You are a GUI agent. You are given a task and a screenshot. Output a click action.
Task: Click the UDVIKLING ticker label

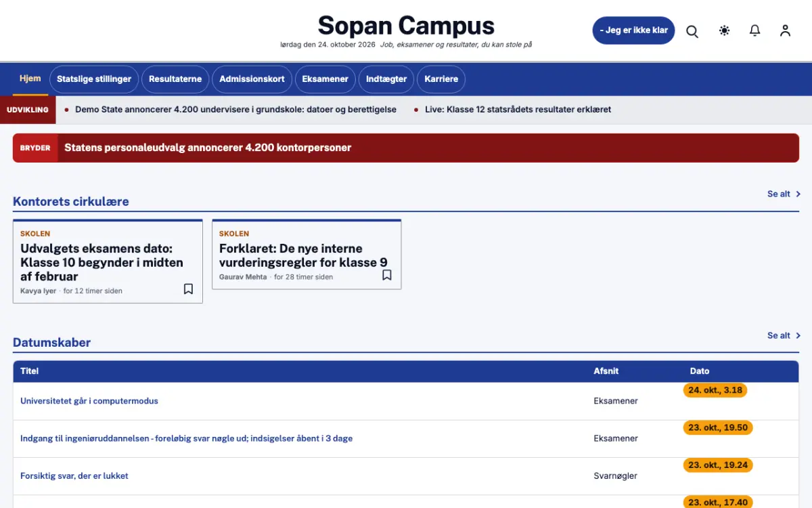[x=28, y=110]
